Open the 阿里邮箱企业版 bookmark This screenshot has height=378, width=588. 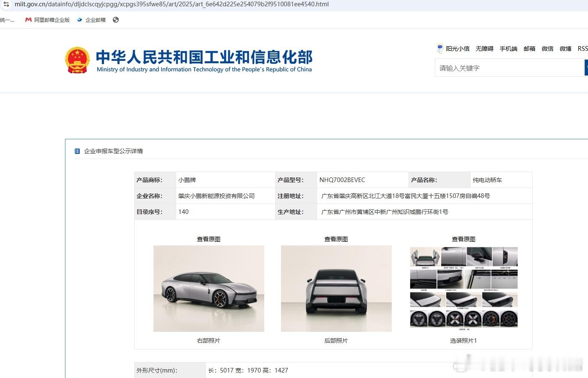47,20
